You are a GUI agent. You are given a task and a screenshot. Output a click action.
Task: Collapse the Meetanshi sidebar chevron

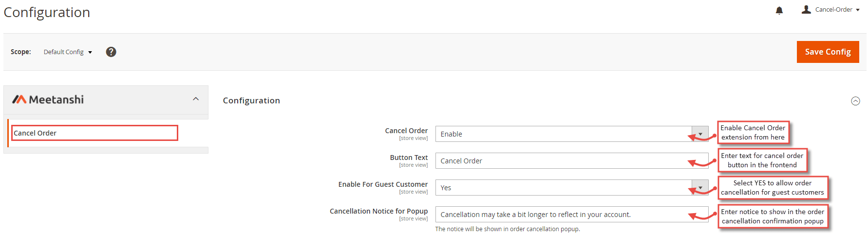[196, 99]
